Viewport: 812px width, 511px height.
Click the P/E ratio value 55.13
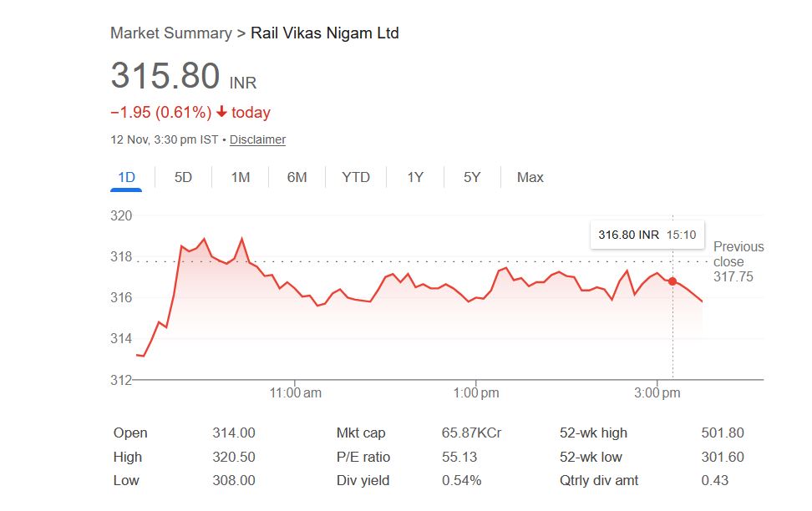click(459, 457)
